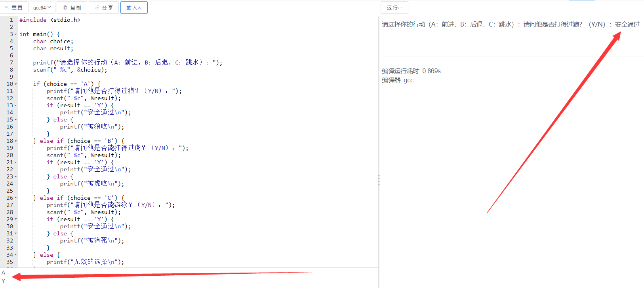This screenshot has height=288, width=644.
Task: Click the 请问他是否能游泳 printf line
Action: (x=111, y=205)
